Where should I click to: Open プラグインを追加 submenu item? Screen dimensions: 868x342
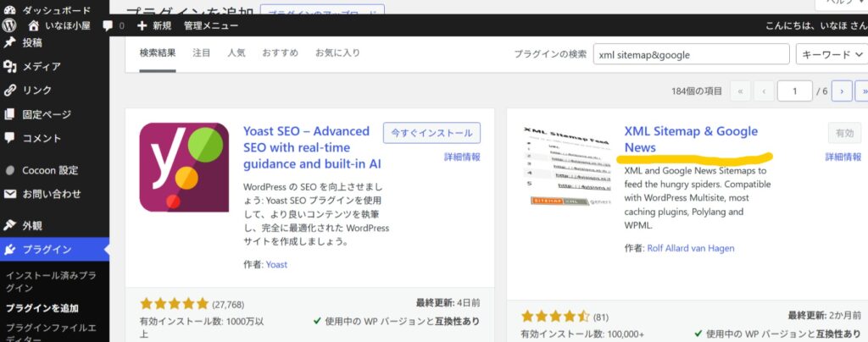pyautogui.click(x=42, y=308)
